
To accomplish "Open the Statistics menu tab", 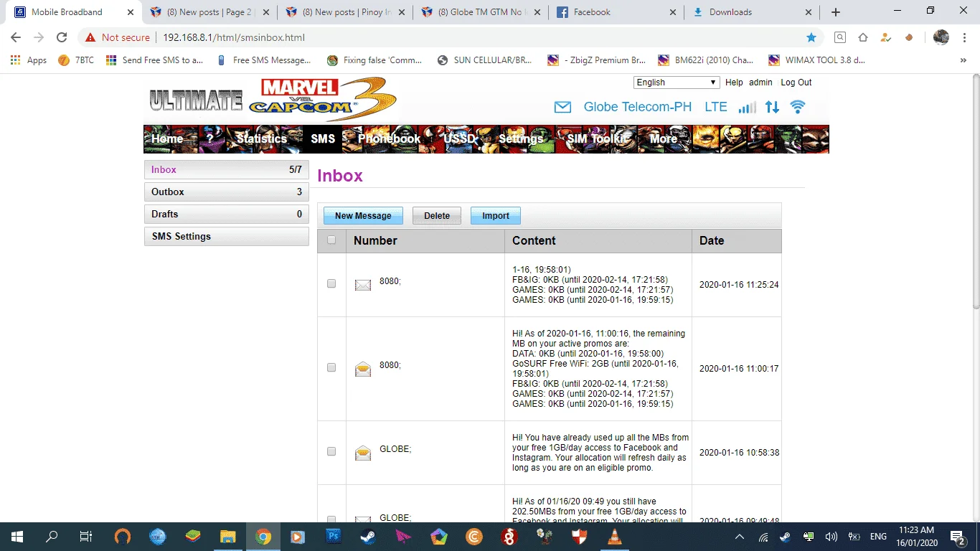I will pos(261,138).
